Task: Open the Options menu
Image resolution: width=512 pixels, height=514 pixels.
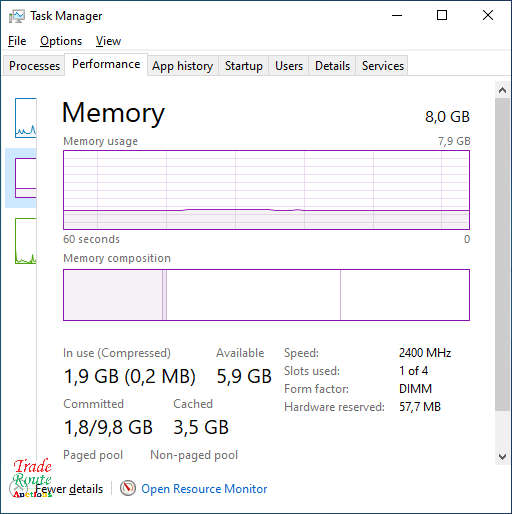Action: click(x=61, y=41)
